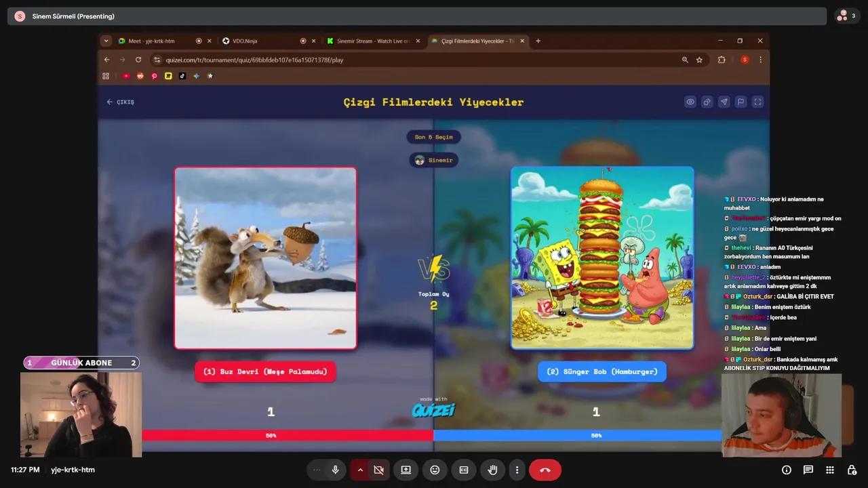
Task: Go back in browser history
Action: coord(106,60)
